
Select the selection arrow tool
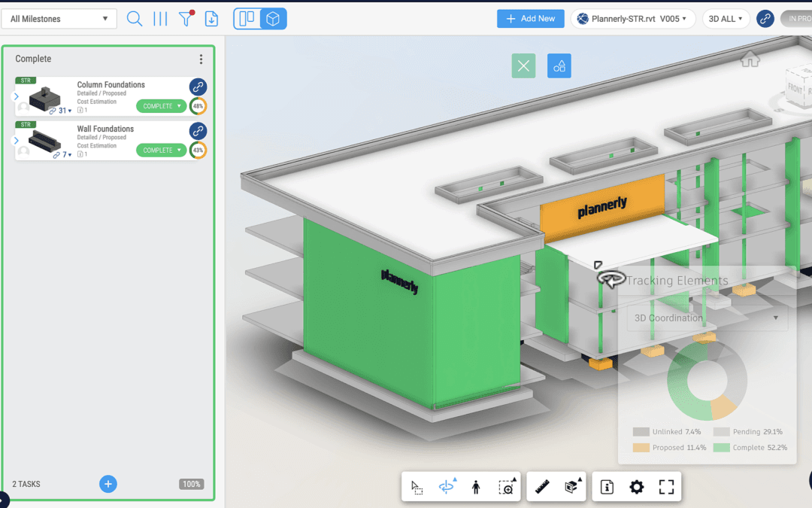[x=417, y=487]
